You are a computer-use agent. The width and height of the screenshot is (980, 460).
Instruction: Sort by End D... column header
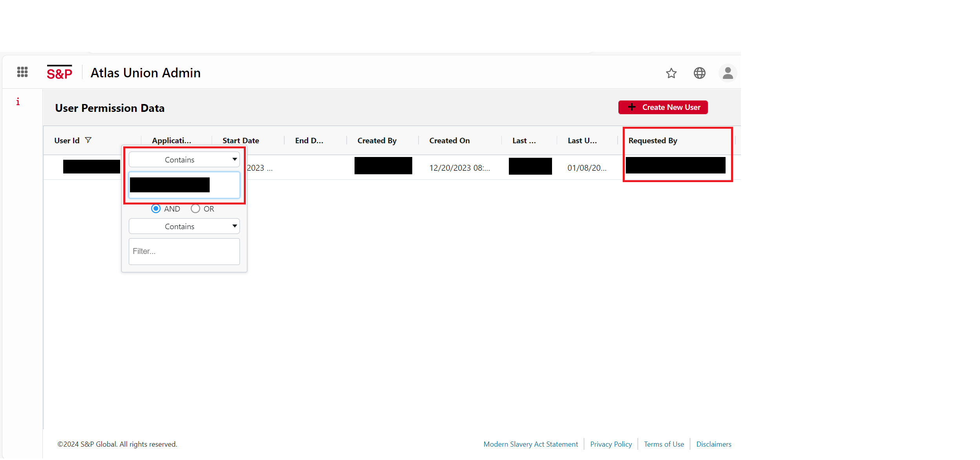(309, 141)
